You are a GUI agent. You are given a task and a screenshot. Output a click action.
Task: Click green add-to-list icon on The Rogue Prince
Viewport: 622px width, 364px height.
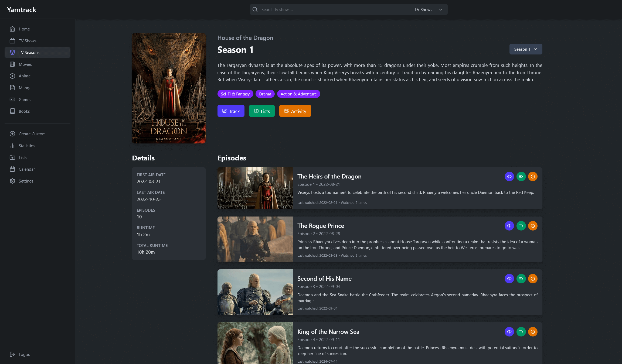[x=521, y=226]
